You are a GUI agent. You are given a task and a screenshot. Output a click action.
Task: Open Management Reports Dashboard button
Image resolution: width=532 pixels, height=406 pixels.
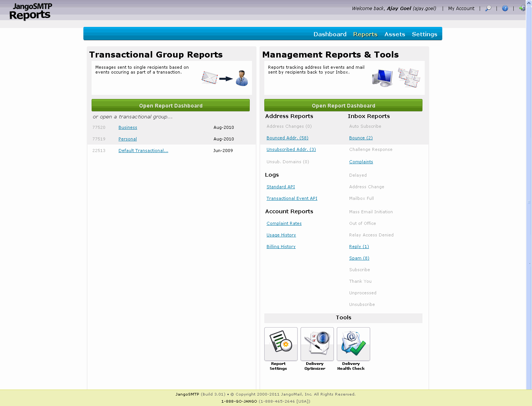(343, 105)
